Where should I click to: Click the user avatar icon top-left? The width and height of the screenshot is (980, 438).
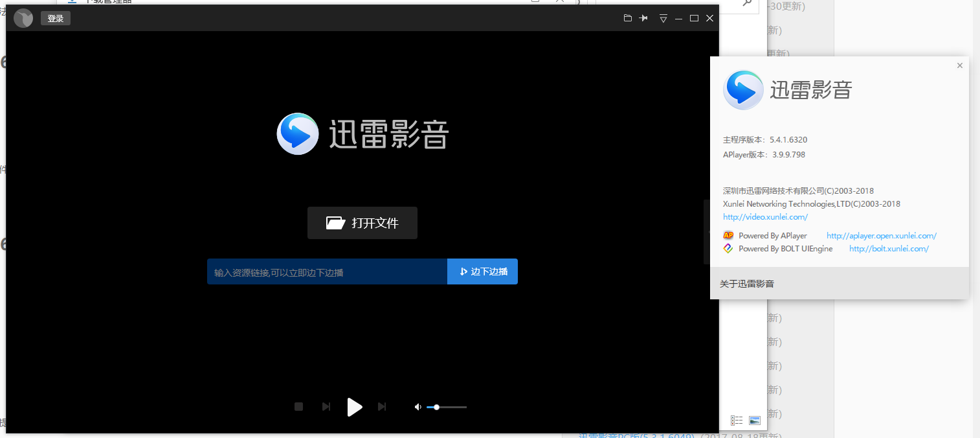click(x=23, y=17)
